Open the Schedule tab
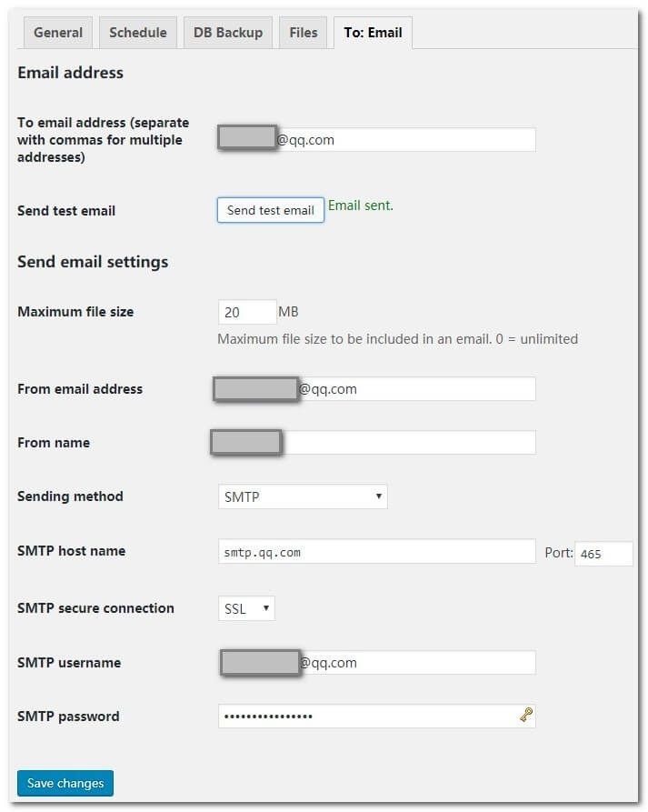This screenshot has height=812, width=648. [138, 33]
